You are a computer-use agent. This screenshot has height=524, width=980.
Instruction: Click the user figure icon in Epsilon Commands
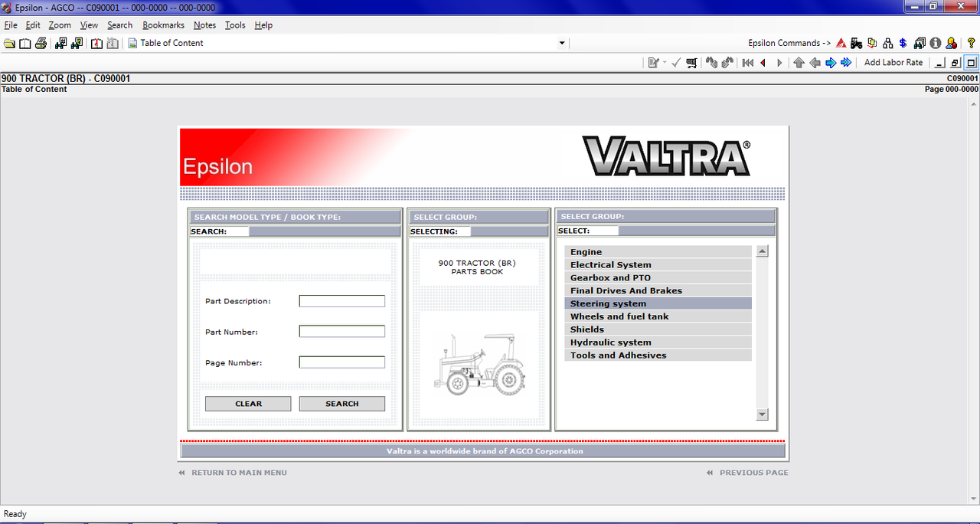click(x=951, y=43)
